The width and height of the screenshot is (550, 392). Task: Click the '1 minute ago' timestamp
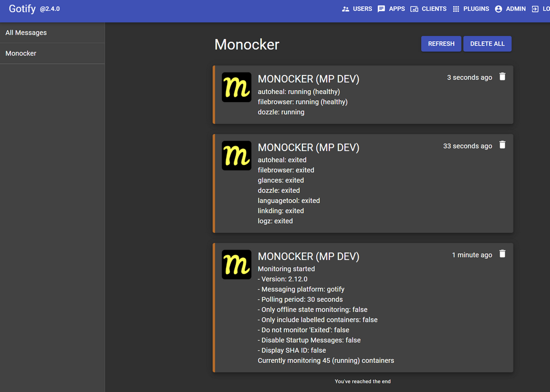pyautogui.click(x=472, y=255)
